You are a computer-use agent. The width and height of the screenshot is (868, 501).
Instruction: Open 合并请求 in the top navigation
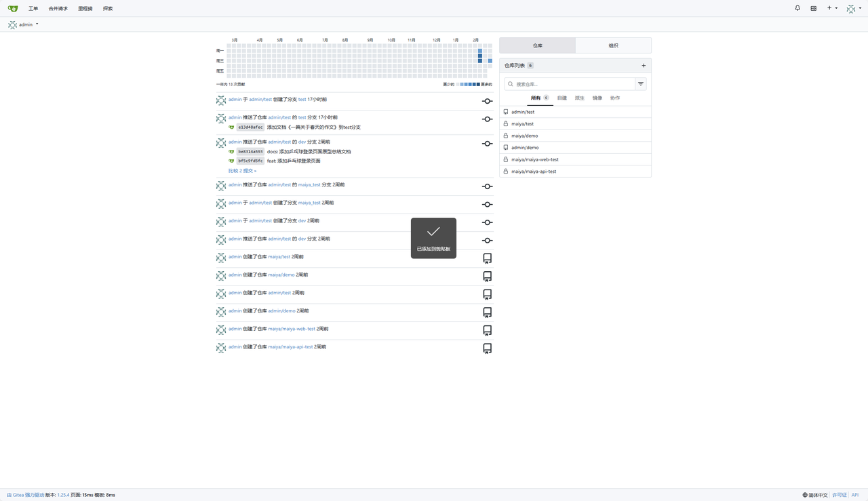(x=58, y=9)
